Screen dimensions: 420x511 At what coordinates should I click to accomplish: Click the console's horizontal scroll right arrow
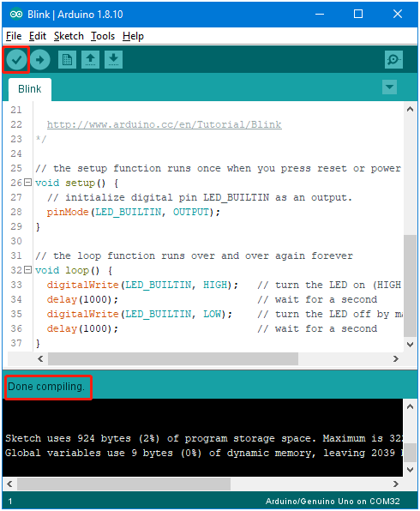click(x=395, y=484)
